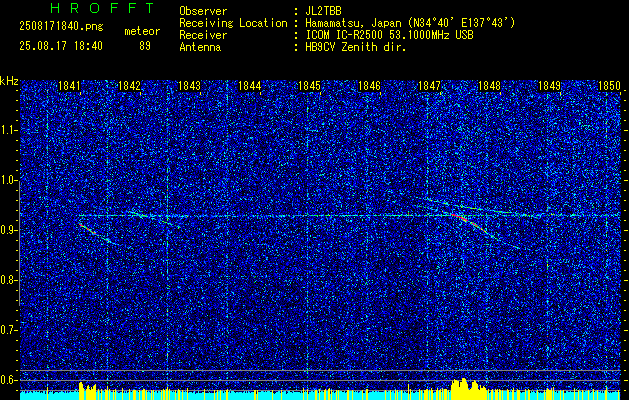Screen dimensions: 629x400
Task: Click the 1.1 kHz axis label
Action: 9,130
